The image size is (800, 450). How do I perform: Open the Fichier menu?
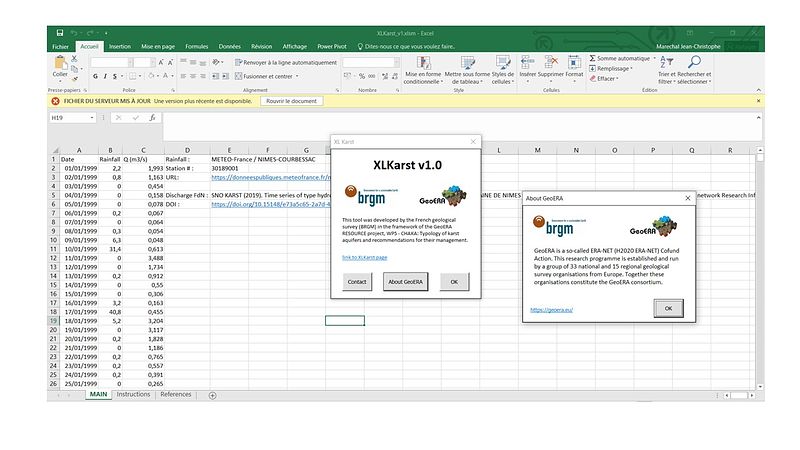point(60,46)
